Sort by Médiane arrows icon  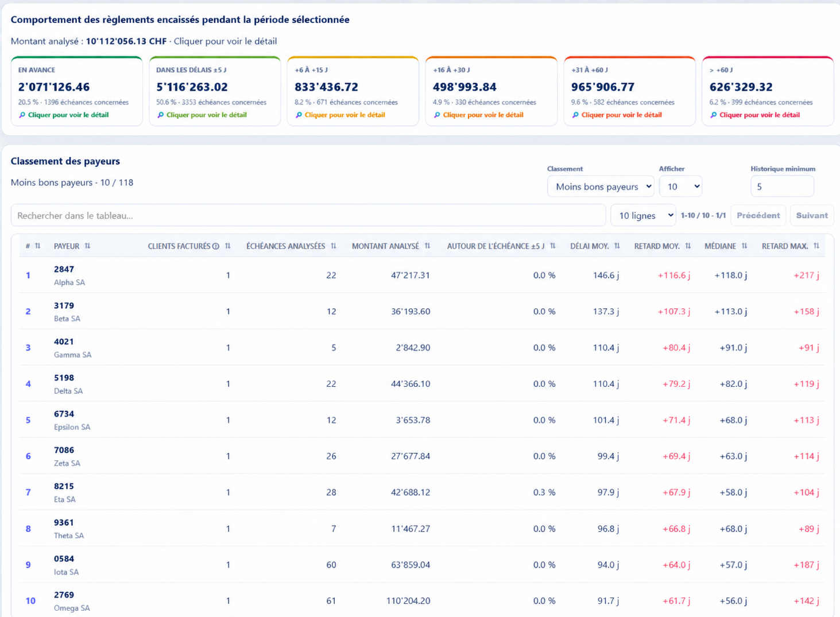click(745, 246)
